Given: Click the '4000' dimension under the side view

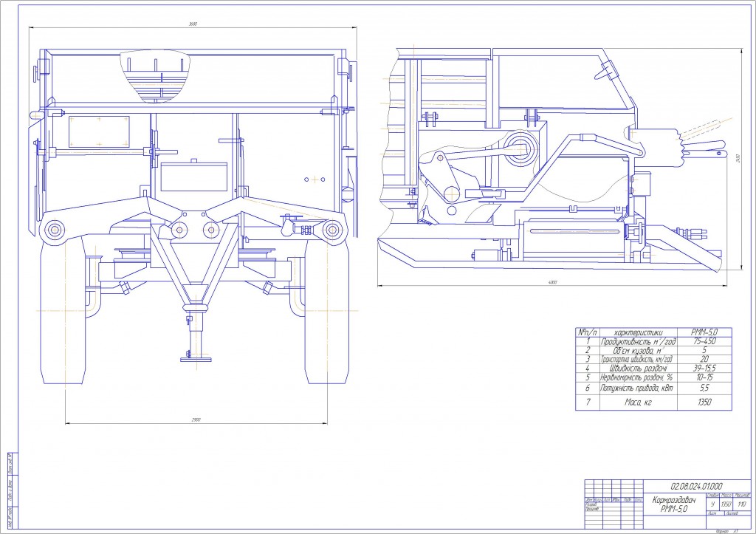Looking at the screenshot, I should point(552,282).
